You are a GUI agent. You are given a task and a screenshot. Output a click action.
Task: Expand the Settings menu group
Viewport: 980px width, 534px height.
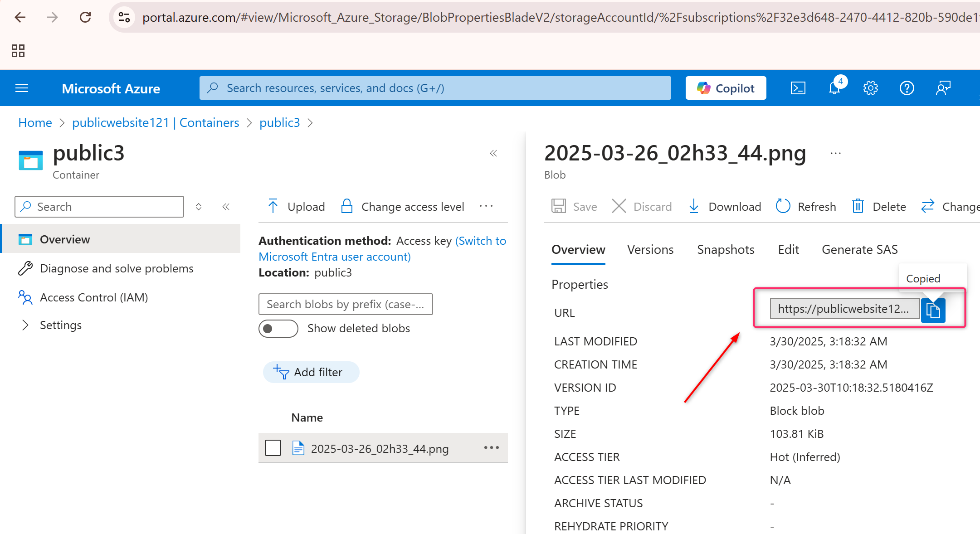[51, 325]
